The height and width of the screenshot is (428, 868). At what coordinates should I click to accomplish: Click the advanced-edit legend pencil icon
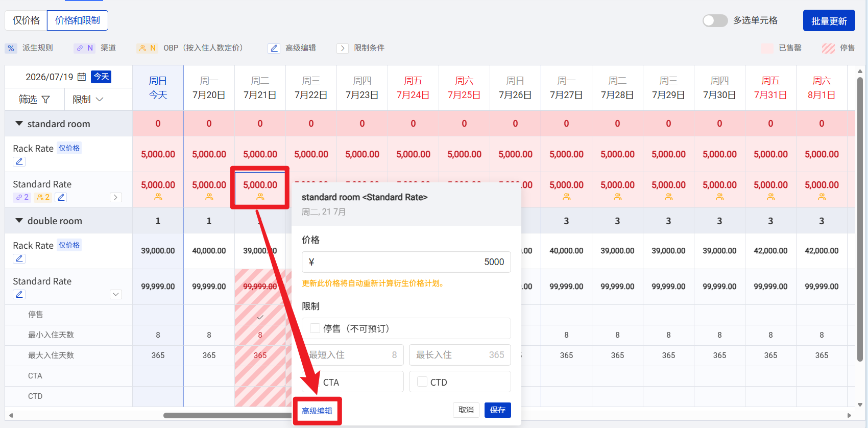click(274, 48)
